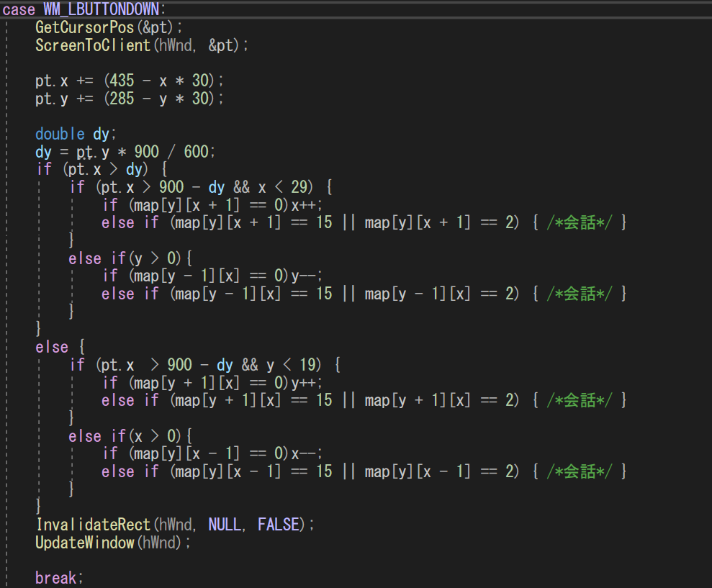Click the 600 divisor in the dy assignment

pos(196,152)
